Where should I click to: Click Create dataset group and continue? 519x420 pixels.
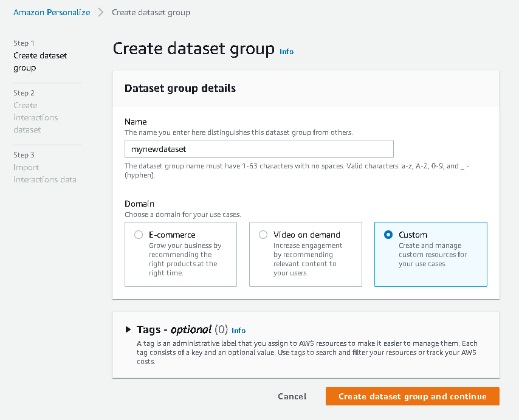click(x=412, y=396)
